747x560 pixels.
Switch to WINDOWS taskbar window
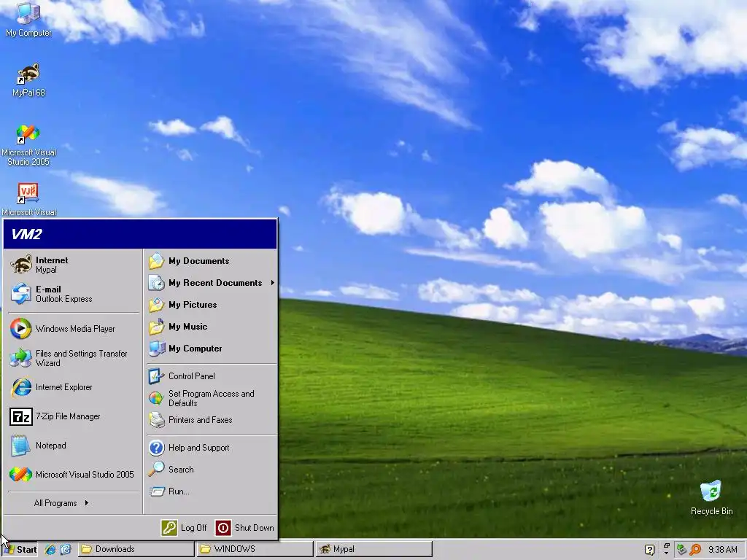255,549
